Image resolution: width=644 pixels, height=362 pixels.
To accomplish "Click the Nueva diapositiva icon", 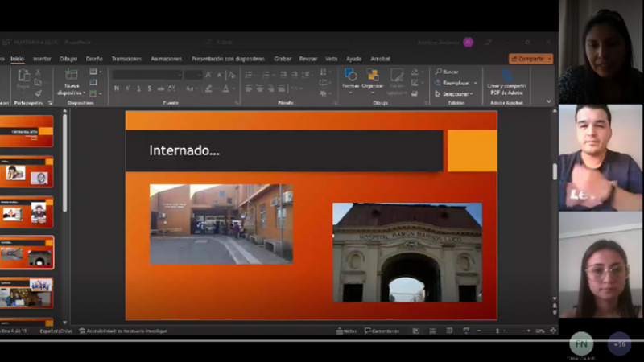I will (72, 76).
